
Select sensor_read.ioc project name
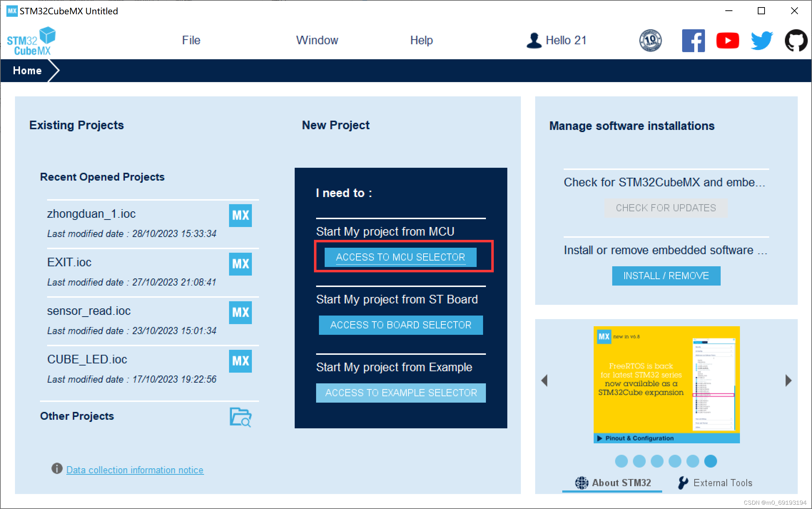click(89, 311)
